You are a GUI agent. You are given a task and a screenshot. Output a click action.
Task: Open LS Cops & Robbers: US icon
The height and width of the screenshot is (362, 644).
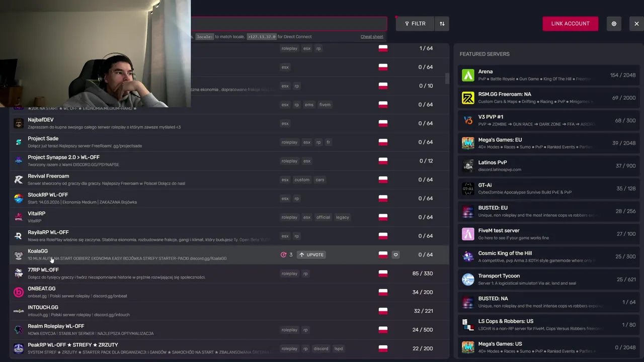[x=468, y=325]
